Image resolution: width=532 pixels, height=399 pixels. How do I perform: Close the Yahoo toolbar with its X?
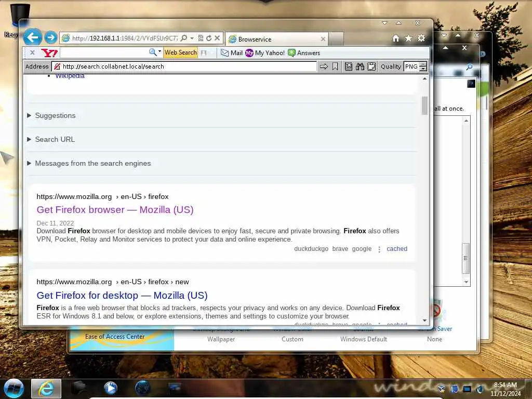click(x=32, y=52)
